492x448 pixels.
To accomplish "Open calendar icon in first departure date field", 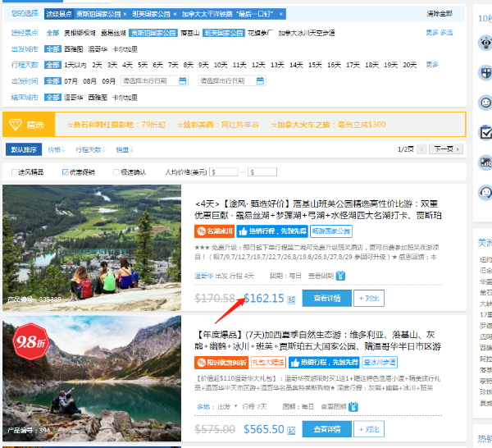I will (x=182, y=80).
